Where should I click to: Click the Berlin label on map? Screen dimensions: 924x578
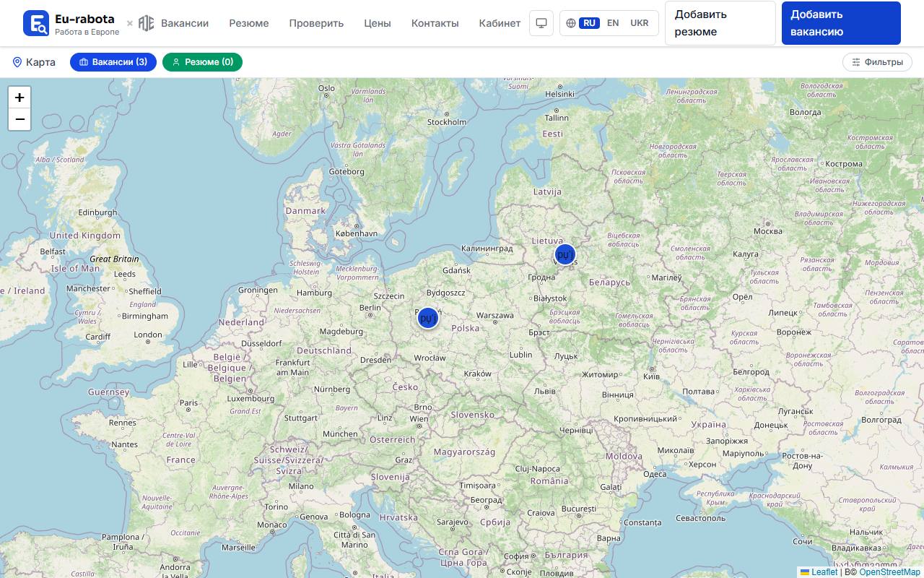pyautogui.click(x=370, y=308)
